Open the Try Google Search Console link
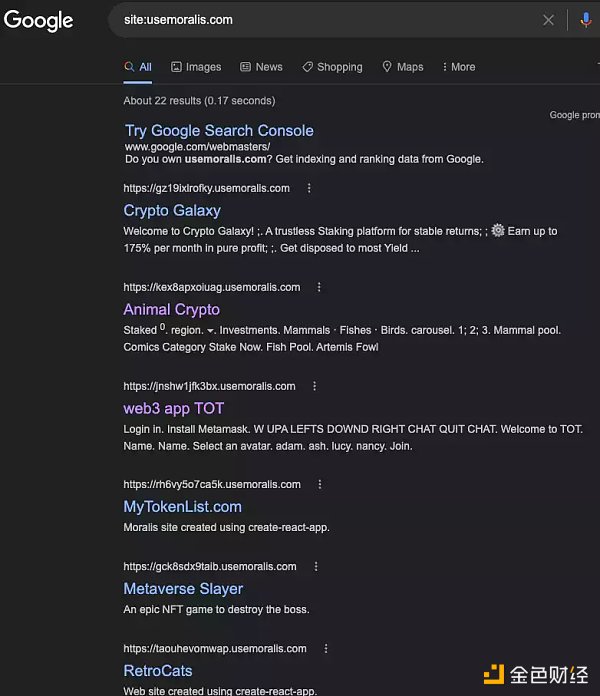The width and height of the screenshot is (600, 696). tap(219, 130)
